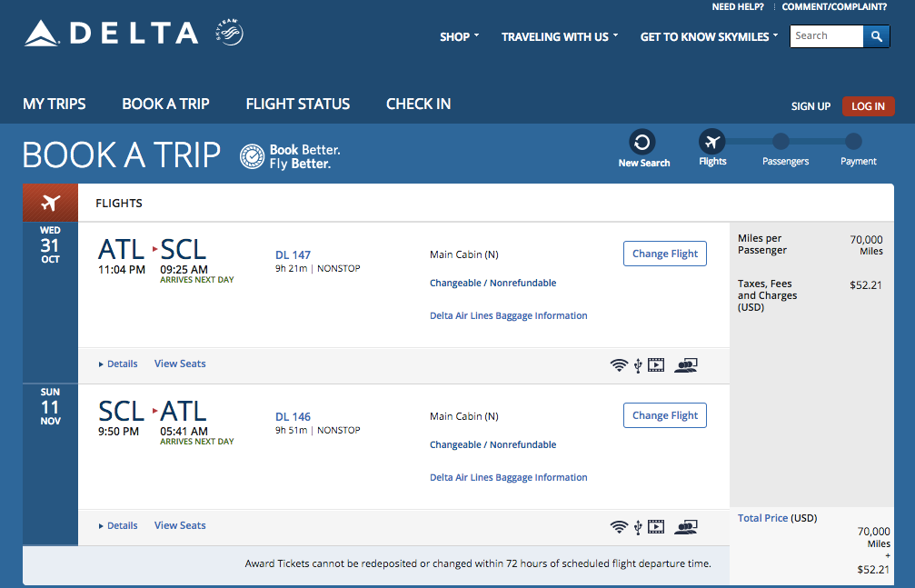Viewport: 915px width, 588px height.
Task: Click the search magnifying glass button
Action: (876, 36)
